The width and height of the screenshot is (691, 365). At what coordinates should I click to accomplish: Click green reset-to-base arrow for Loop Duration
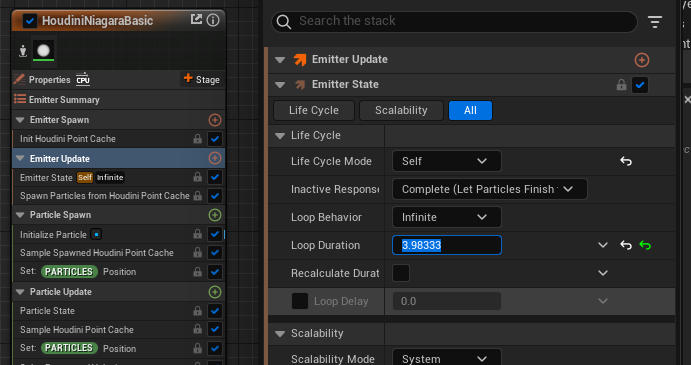[x=645, y=245]
